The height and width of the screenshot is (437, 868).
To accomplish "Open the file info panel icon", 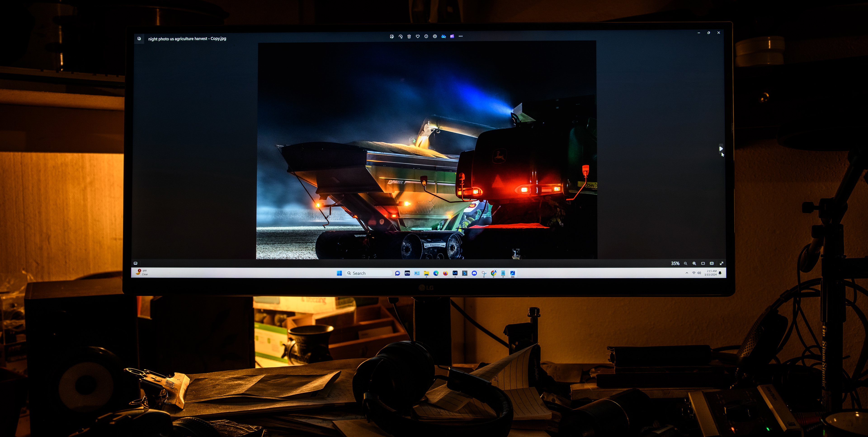I will pos(426,36).
